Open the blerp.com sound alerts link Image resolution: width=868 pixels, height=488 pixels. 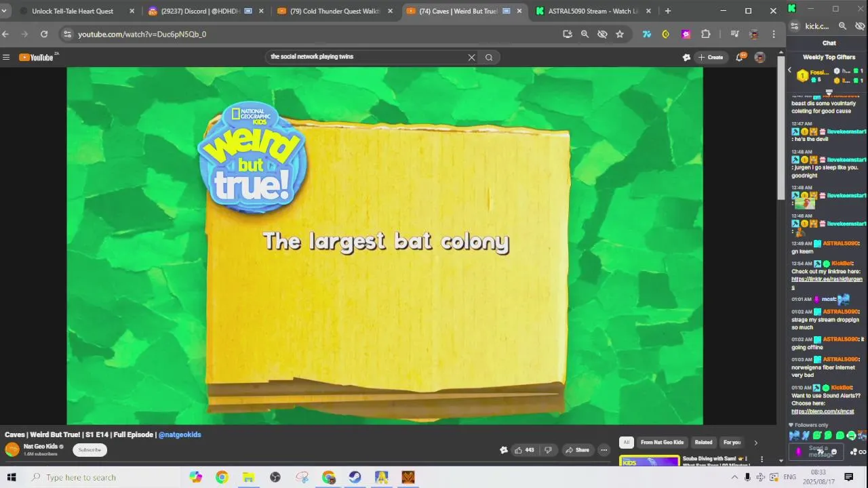[823, 411]
